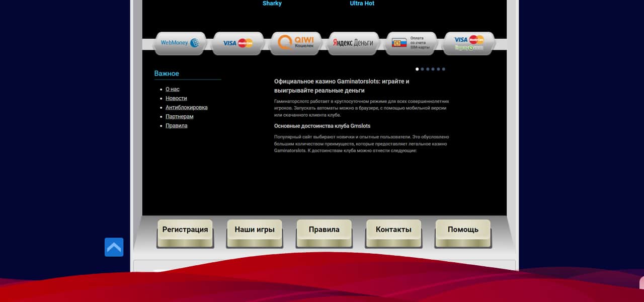
Task: Open the Регистрация button
Action: pyautogui.click(x=185, y=230)
